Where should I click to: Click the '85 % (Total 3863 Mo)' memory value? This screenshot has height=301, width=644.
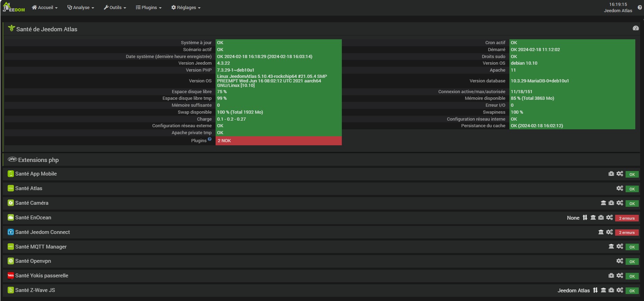pos(532,98)
